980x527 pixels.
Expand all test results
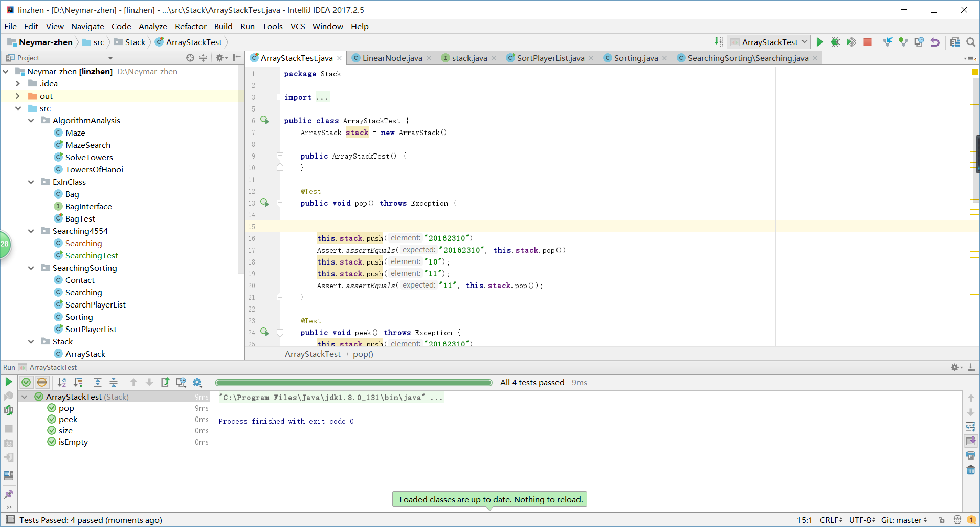[98, 382]
